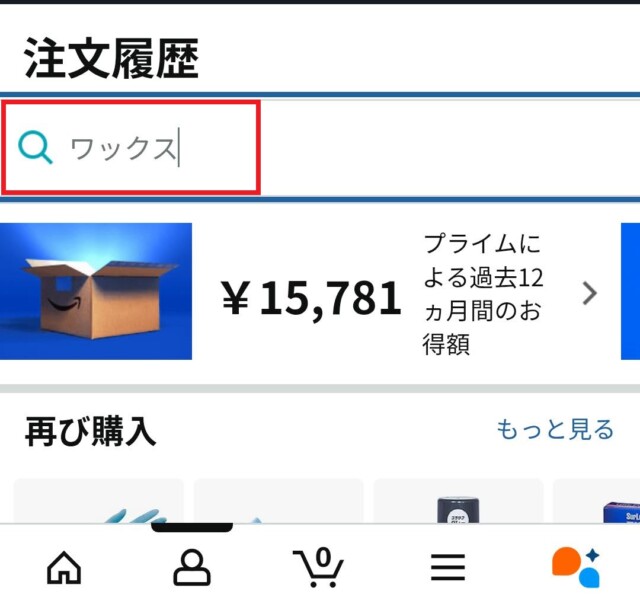
Task: Focus the order search field containing ワックス
Action: (x=320, y=148)
